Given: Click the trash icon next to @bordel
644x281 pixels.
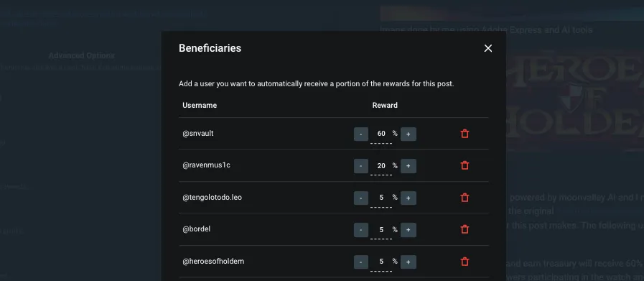Looking at the screenshot, I should (x=465, y=229).
